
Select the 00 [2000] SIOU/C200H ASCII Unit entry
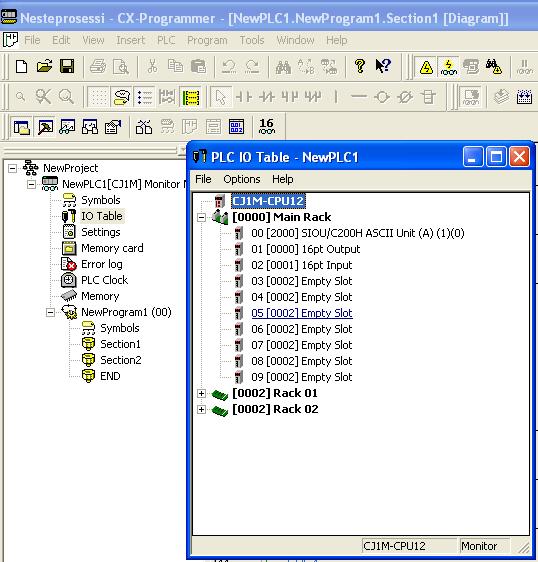(358, 233)
